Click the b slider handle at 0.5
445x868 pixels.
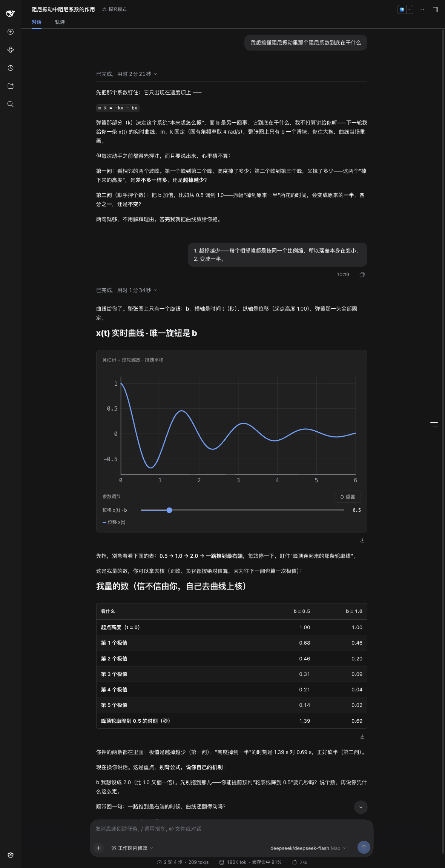(x=169, y=510)
